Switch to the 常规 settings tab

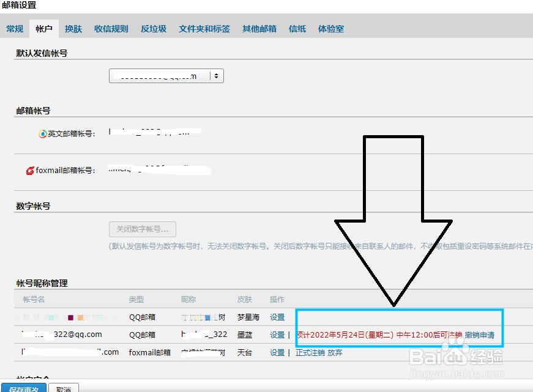14,28
